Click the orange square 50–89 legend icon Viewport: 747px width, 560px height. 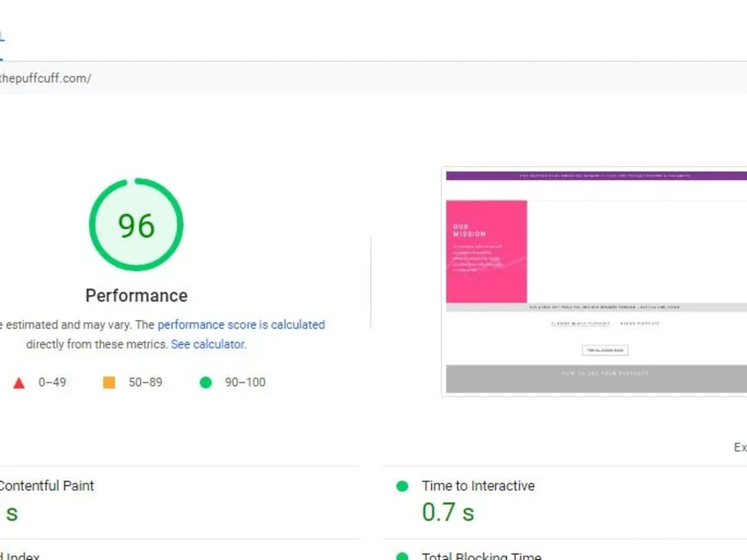tap(109, 382)
